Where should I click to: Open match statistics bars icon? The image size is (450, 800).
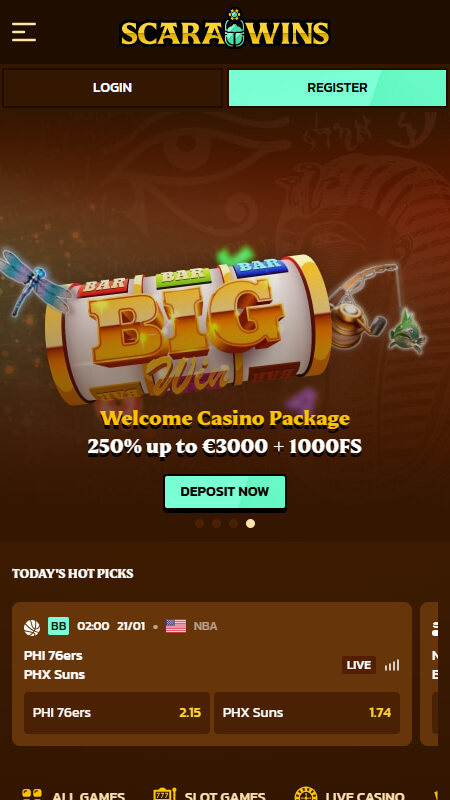[x=392, y=665]
